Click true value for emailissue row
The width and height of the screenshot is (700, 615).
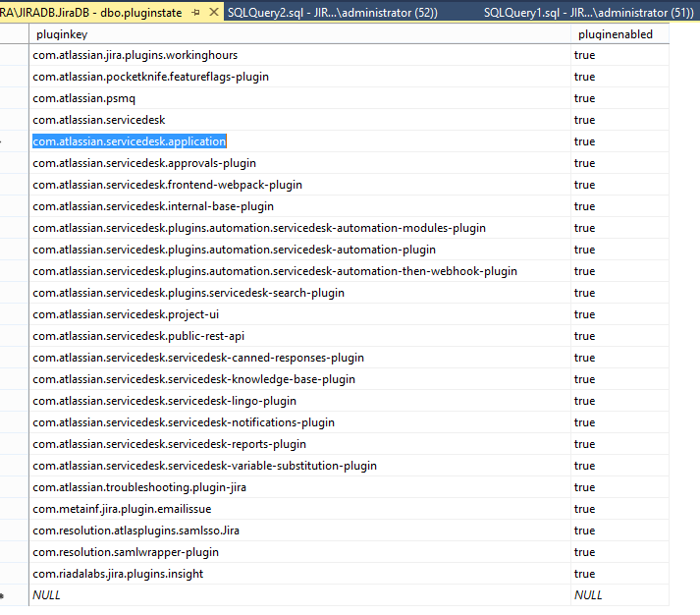pyautogui.click(x=619, y=509)
